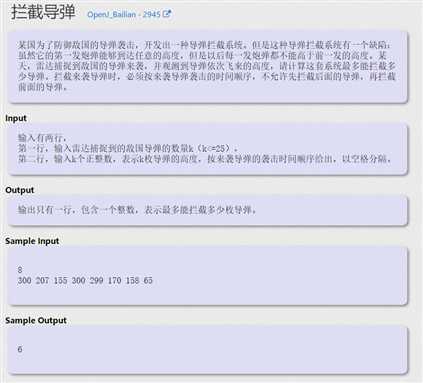Click the Sample Output heading
This screenshot has height=383, width=423.
coord(36,320)
